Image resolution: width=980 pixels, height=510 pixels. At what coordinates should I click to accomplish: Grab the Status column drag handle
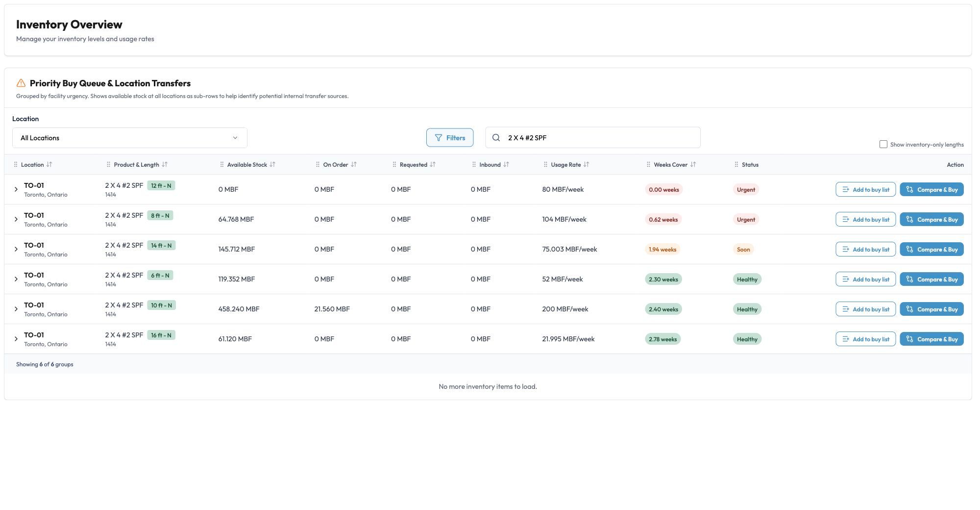[736, 165]
